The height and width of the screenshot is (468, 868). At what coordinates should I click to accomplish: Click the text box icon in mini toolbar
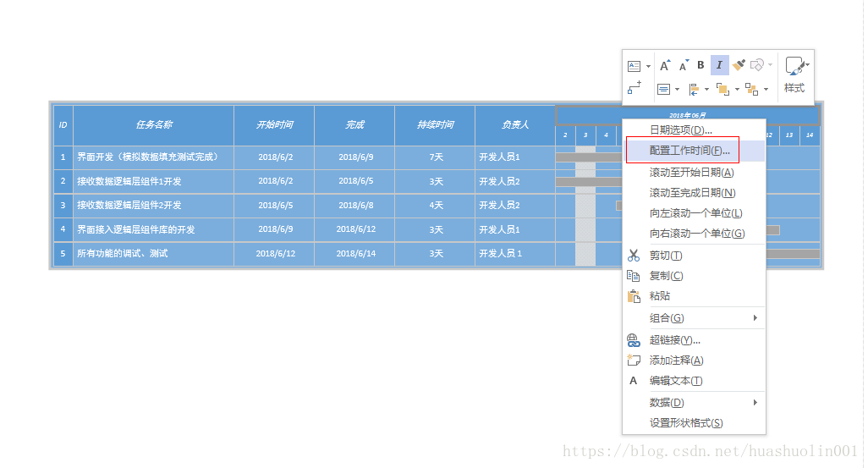point(635,66)
